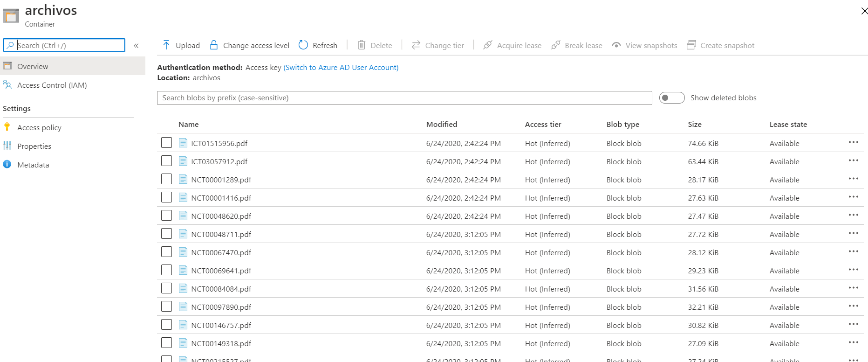Go to Access policy settings
Viewport: 868px width, 362px height.
(x=39, y=128)
